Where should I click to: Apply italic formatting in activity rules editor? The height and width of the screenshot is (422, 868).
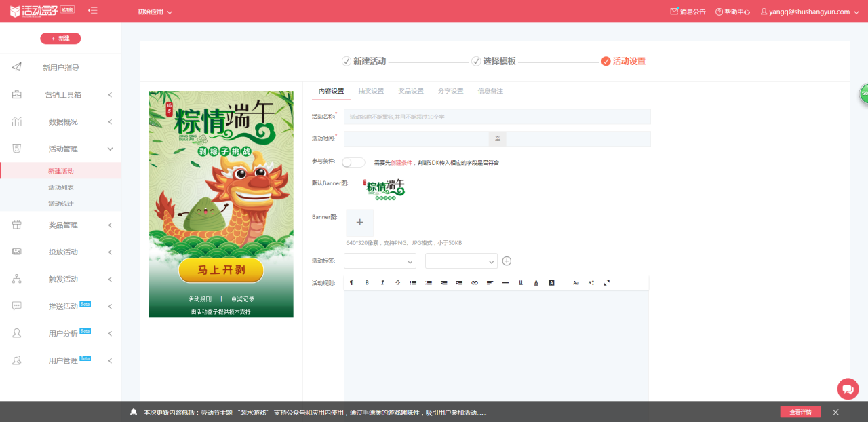click(x=382, y=282)
